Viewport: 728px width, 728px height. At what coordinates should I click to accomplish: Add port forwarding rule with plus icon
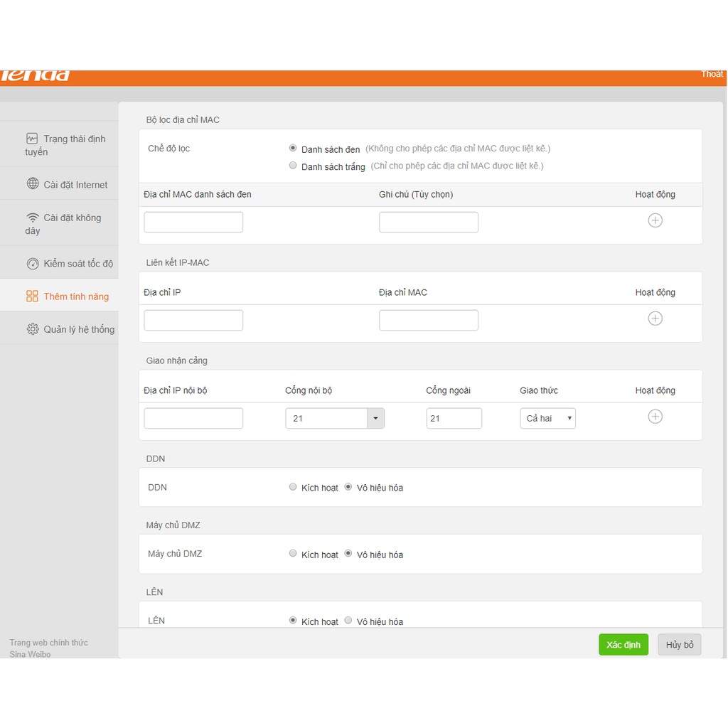pyautogui.click(x=655, y=417)
